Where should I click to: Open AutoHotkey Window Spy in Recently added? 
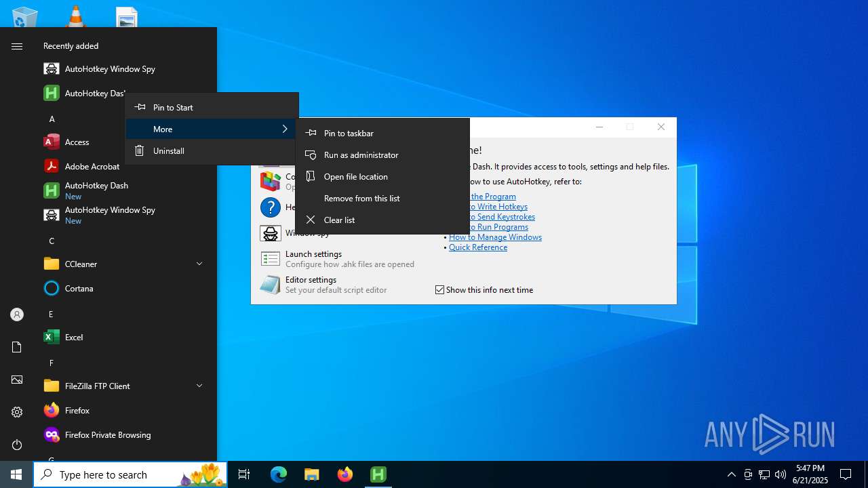click(x=108, y=69)
